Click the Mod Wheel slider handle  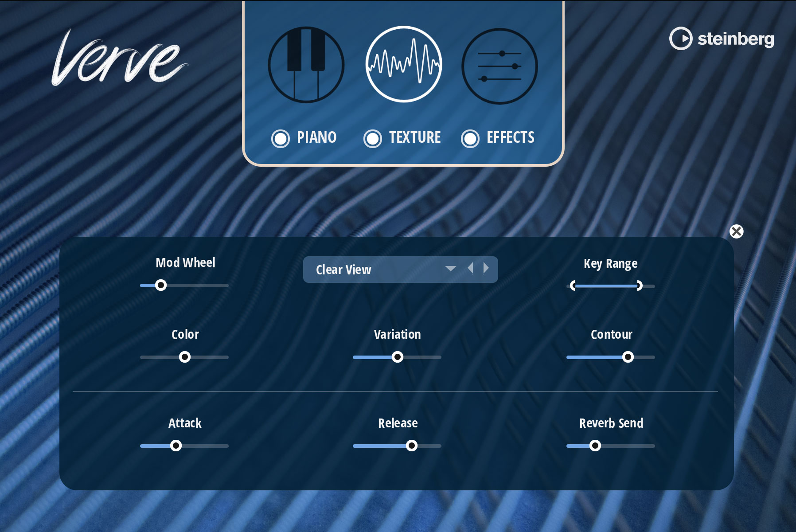[x=161, y=285]
